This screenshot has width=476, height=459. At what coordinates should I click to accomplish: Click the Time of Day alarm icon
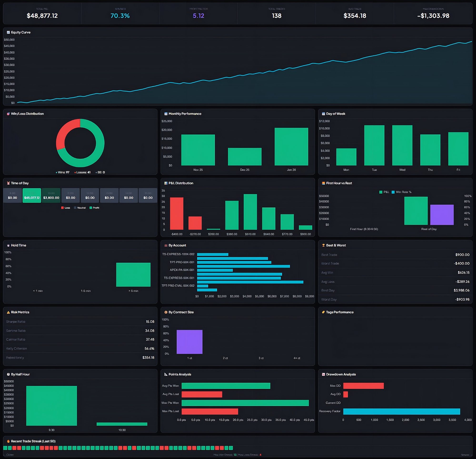point(9,183)
